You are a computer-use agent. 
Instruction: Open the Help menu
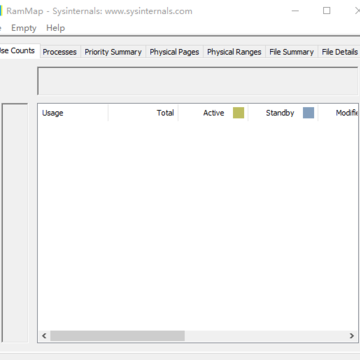[55, 28]
